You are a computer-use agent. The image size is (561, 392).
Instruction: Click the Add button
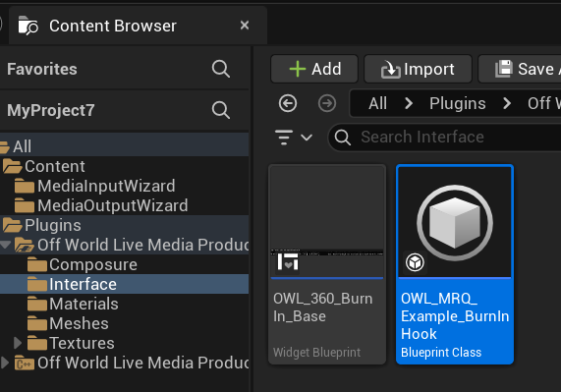314,69
